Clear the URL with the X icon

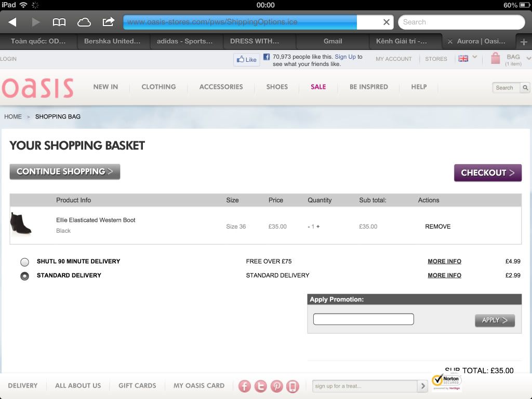[386, 22]
